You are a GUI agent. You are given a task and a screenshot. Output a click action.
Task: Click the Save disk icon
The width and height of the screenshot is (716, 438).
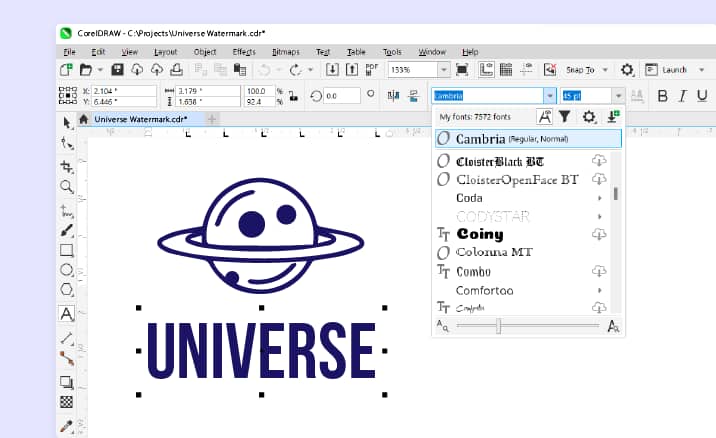tap(118, 70)
